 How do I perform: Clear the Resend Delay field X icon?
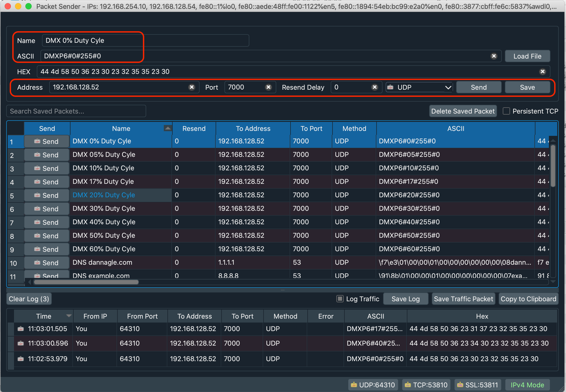(374, 87)
